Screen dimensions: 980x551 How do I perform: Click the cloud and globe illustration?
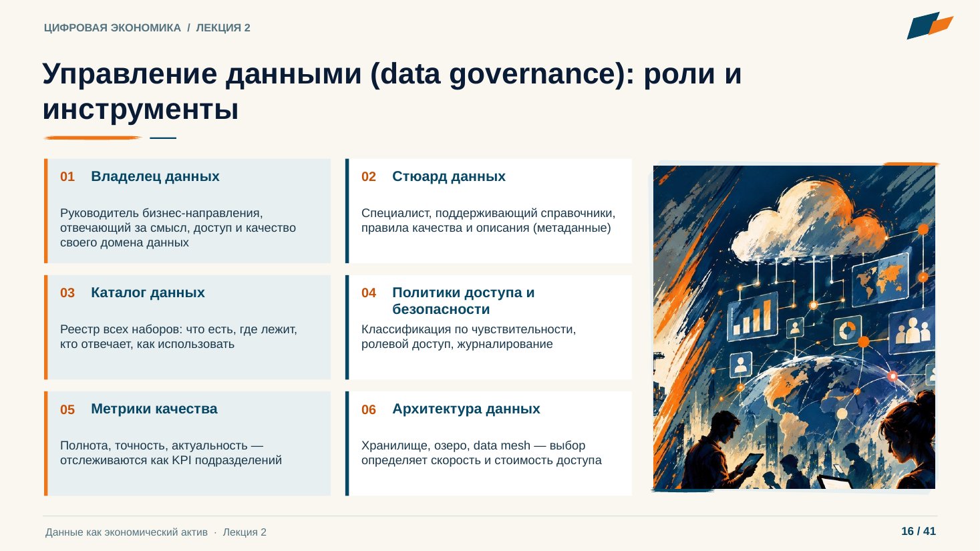(794, 327)
